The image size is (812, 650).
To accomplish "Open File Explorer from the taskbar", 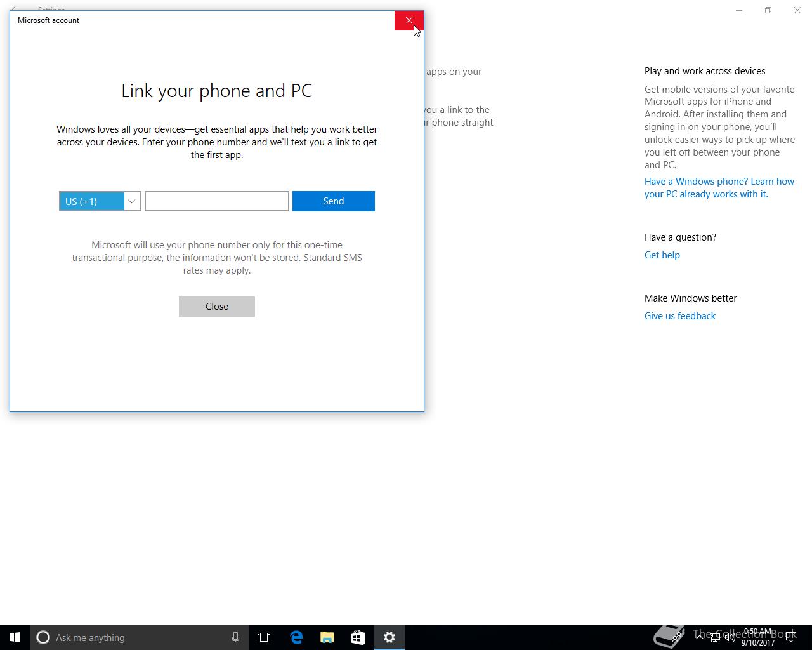I will (x=327, y=637).
